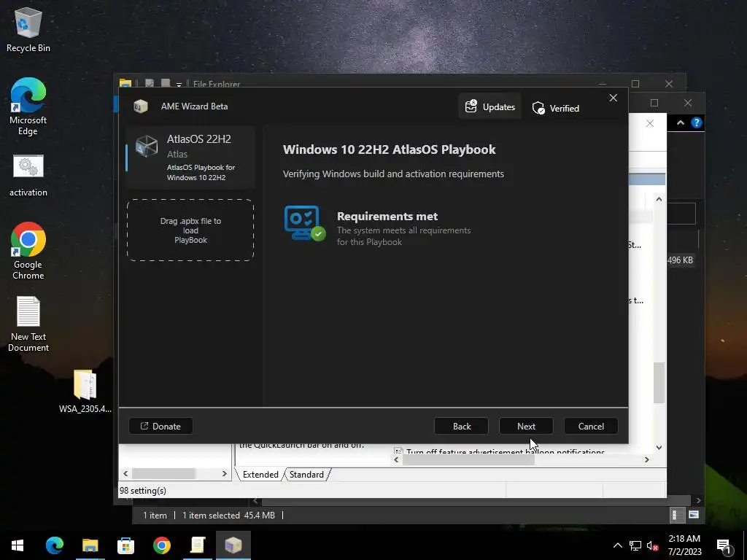Image resolution: width=747 pixels, height=560 pixels.
Task: Maximize the background File Explorer window
Action: pyautogui.click(x=635, y=84)
